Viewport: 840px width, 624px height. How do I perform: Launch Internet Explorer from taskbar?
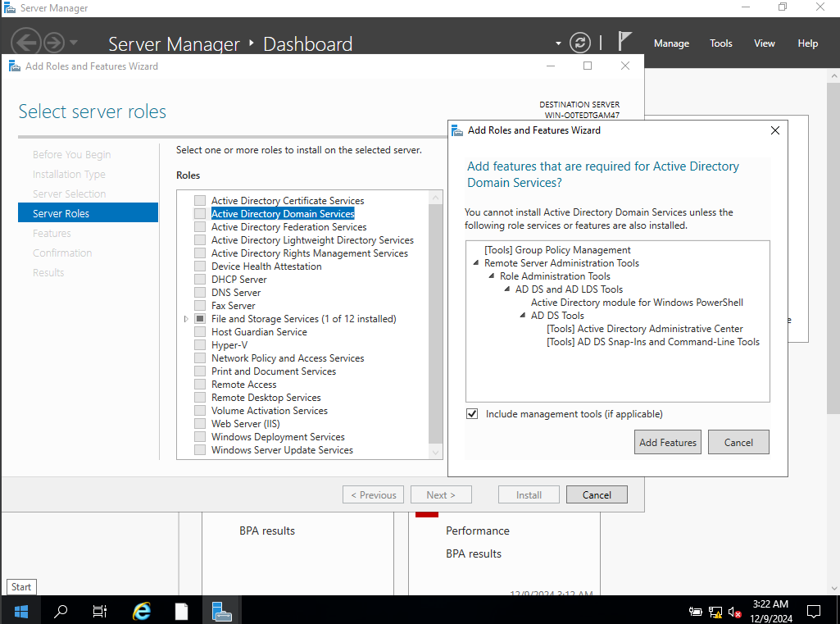point(142,610)
